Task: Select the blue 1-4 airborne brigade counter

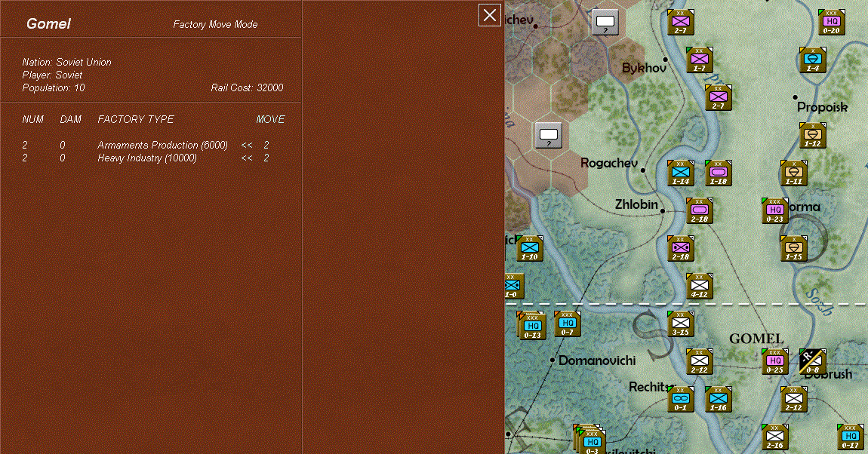Action: coord(813,60)
